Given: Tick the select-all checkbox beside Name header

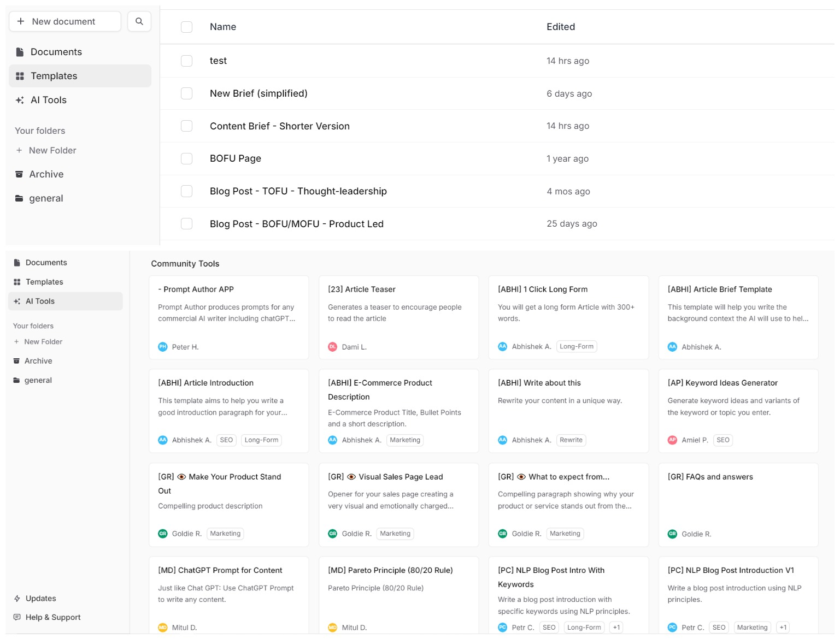Looking at the screenshot, I should coord(186,27).
